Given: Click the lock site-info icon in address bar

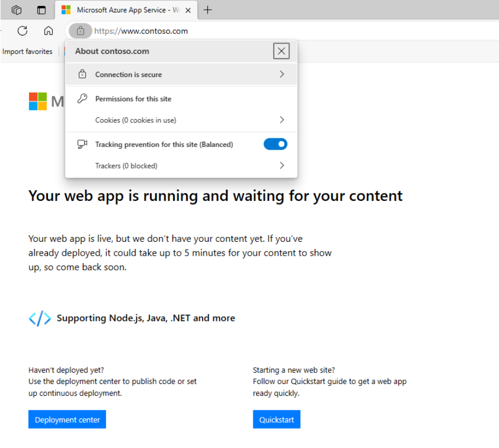Looking at the screenshot, I should click(x=80, y=31).
